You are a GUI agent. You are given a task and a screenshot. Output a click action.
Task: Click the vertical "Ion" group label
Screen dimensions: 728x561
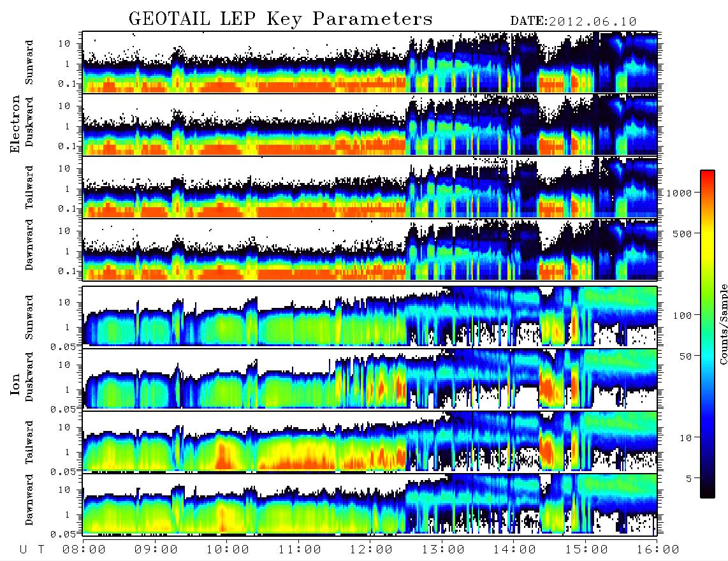[15, 384]
